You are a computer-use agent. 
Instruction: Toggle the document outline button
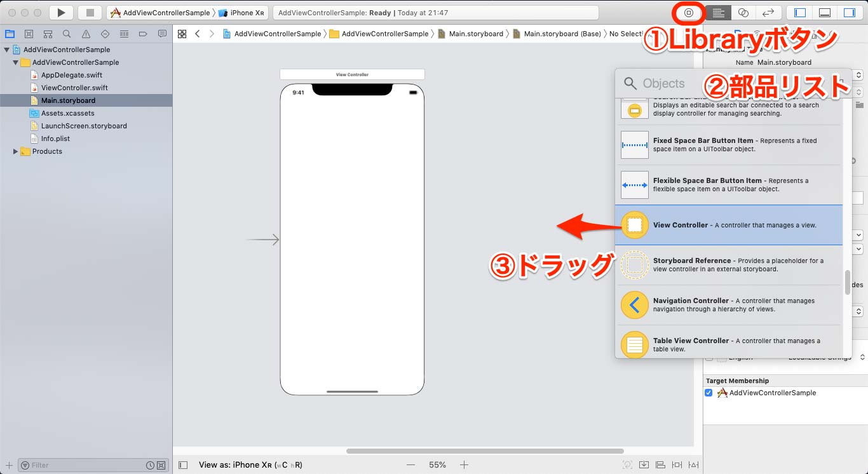point(183,465)
